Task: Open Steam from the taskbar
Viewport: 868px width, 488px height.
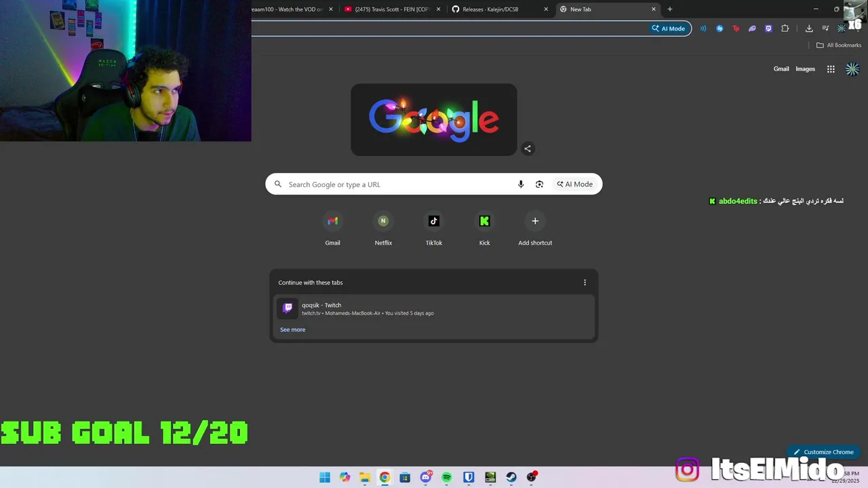Action: 511,477
